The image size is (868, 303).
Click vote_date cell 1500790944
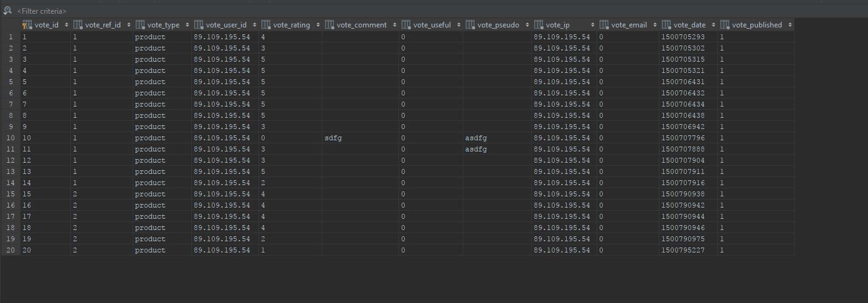[x=688, y=216]
